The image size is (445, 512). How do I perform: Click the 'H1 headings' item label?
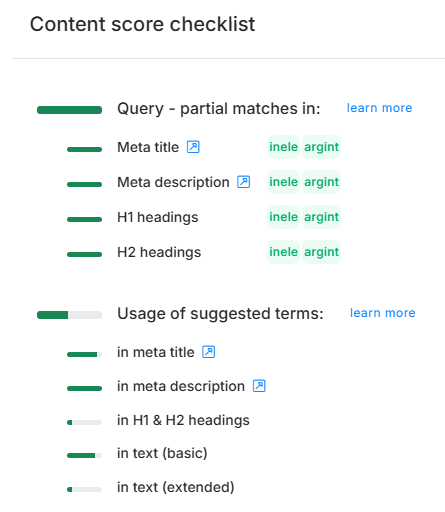[x=158, y=217]
